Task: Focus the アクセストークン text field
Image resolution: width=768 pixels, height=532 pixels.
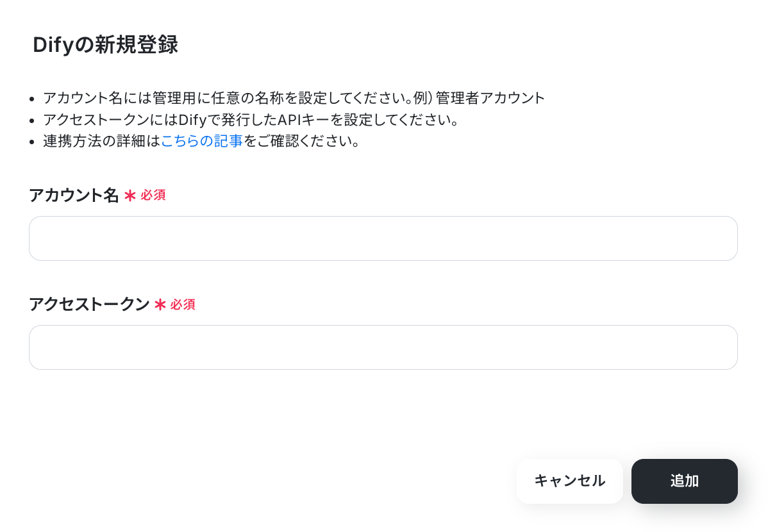Action: (383, 347)
